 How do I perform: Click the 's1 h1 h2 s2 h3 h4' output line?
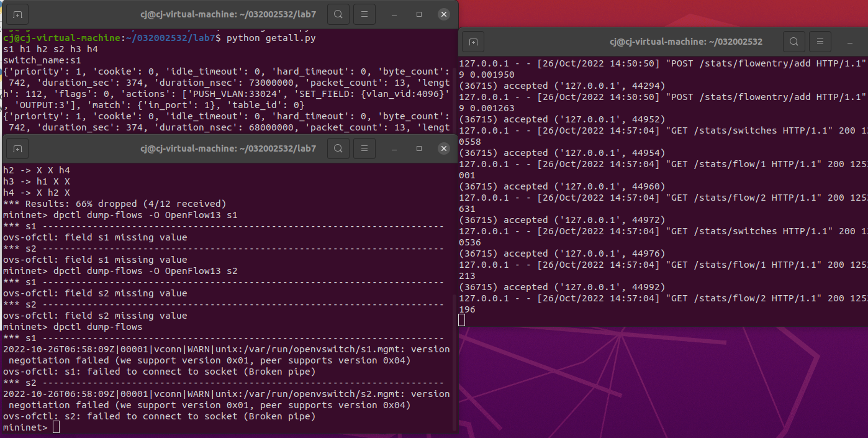click(51, 49)
